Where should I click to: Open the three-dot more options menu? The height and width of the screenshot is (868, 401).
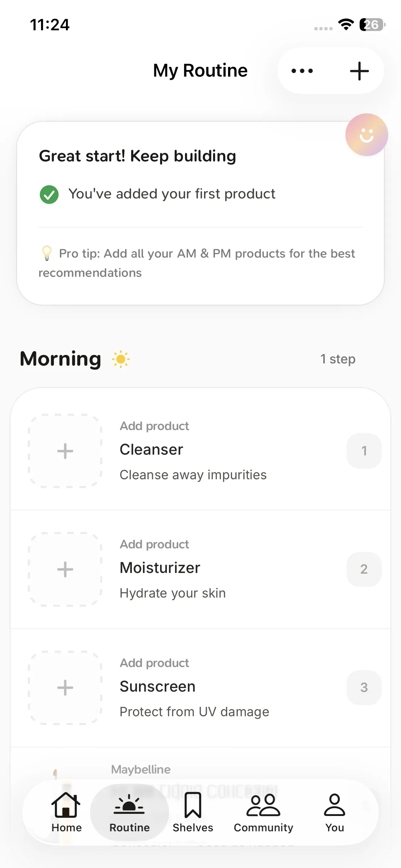coord(302,71)
